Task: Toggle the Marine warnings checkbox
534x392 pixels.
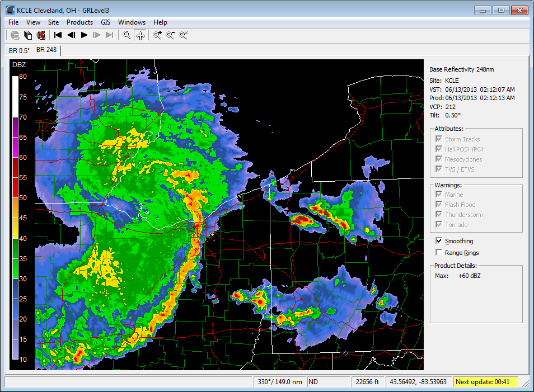Action: click(x=439, y=194)
